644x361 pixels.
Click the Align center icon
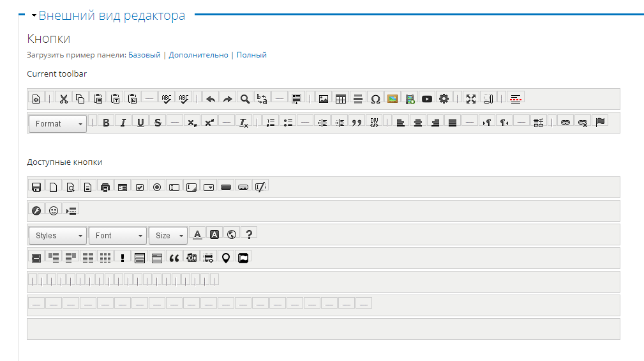[417, 123]
